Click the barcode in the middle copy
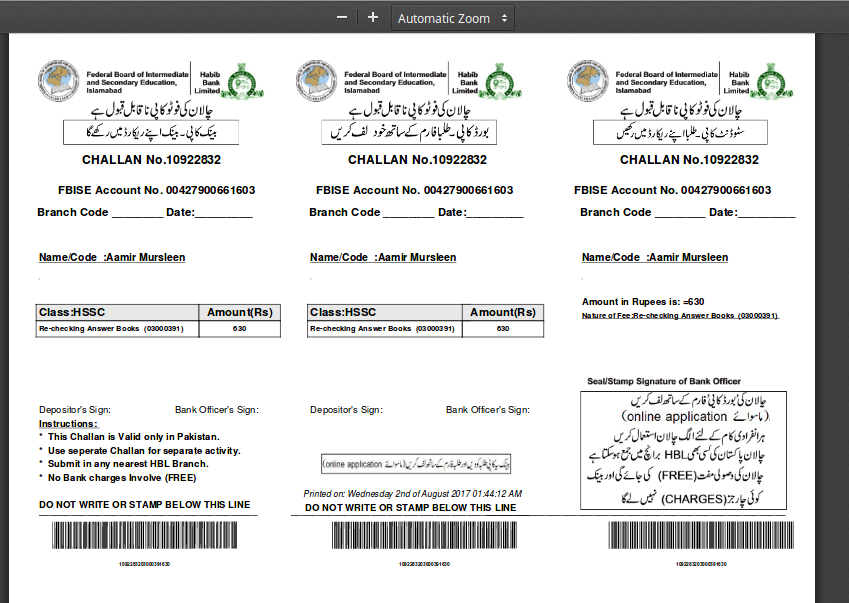This screenshot has width=849, height=603. coord(424,535)
